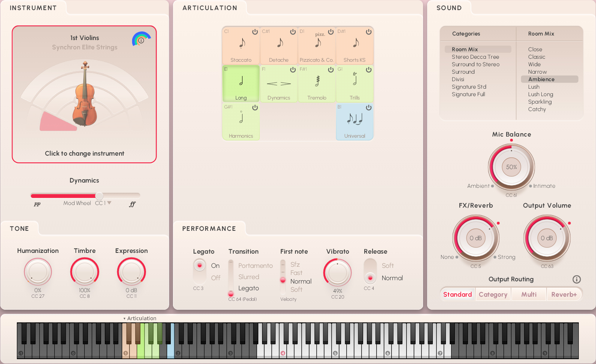Click the info icon on the violin panel
Screen dimensions: 596x364
pos(141,40)
